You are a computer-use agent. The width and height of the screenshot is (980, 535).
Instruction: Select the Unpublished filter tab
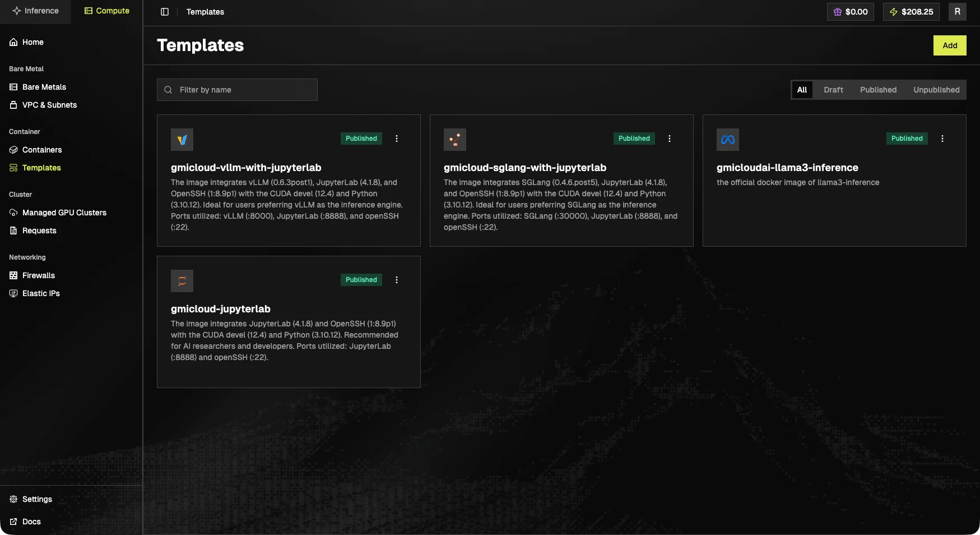click(x=936, y=90)
